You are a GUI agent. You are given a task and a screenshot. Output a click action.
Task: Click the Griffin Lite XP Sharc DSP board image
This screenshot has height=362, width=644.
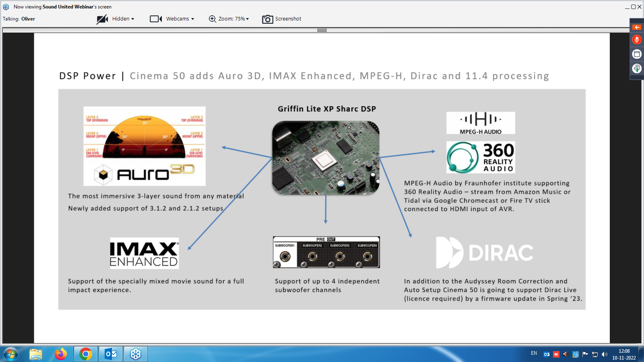(x=326, y=158)
